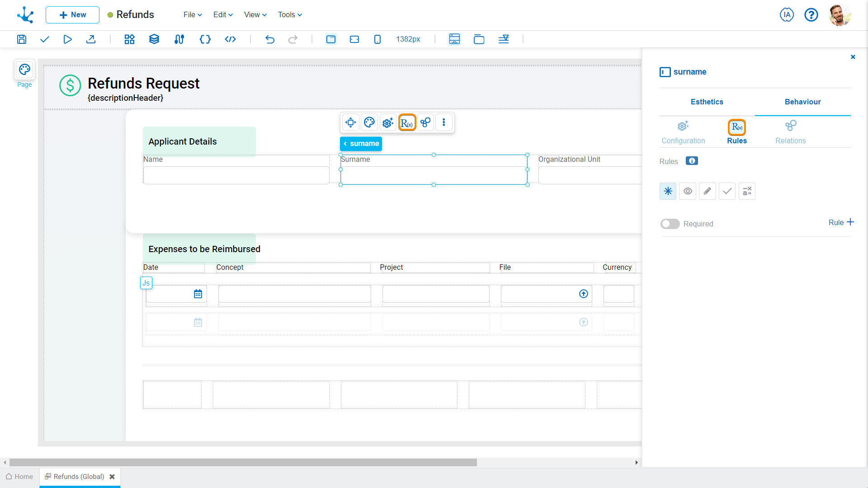Toggle the Required switch
Screen dimensions: 868x488
pos(670,224)
